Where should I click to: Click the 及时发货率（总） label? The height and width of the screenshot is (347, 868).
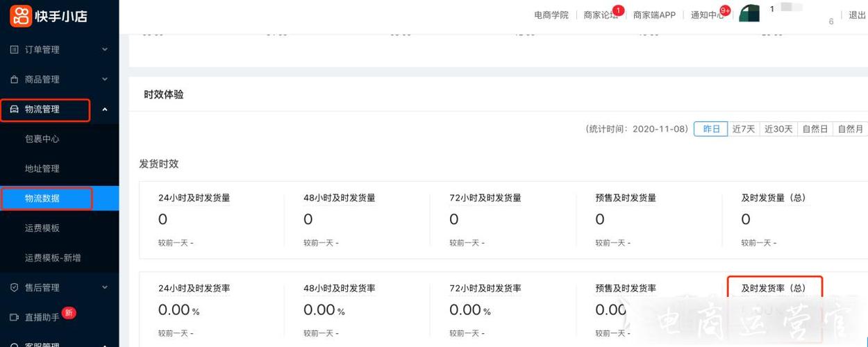tap(774, 288)
